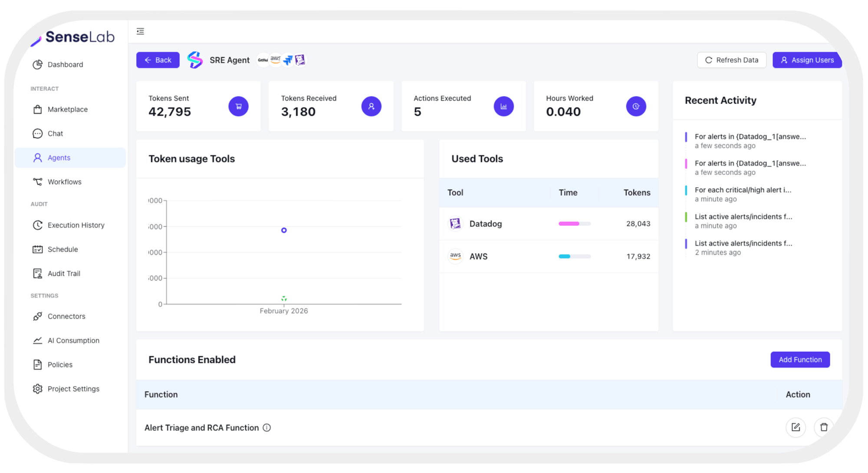Click the info icon beside Alert Triage function
The image size is (868, 473).
pos(267,428)
